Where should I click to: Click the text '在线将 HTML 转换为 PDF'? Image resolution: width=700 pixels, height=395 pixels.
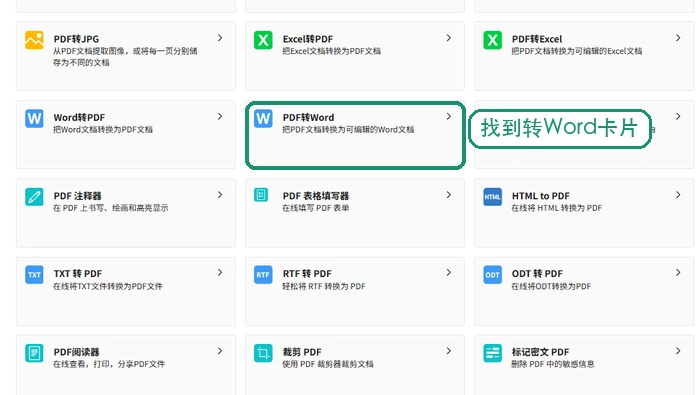pyautogui.click(x=557, y=208)
